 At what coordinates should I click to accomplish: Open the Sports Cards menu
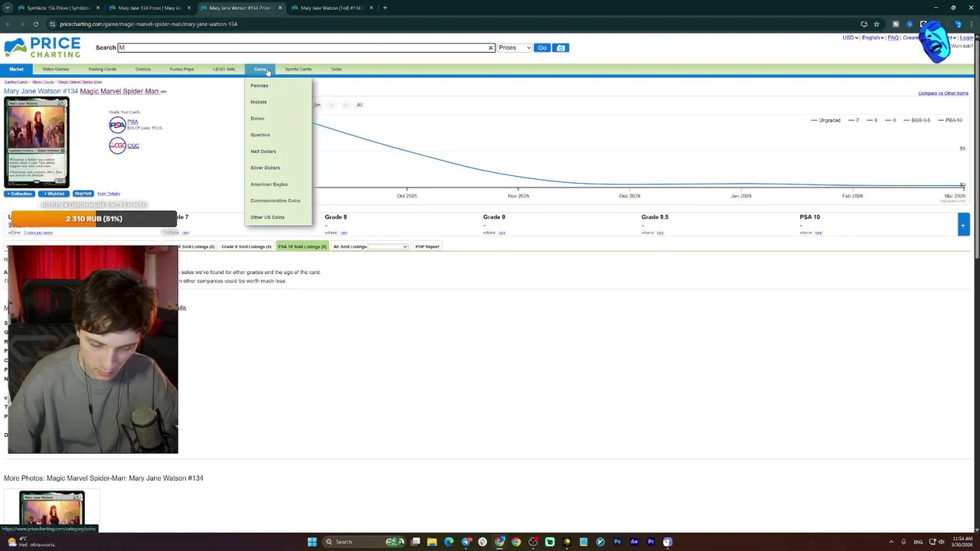(x=298, y=69)
